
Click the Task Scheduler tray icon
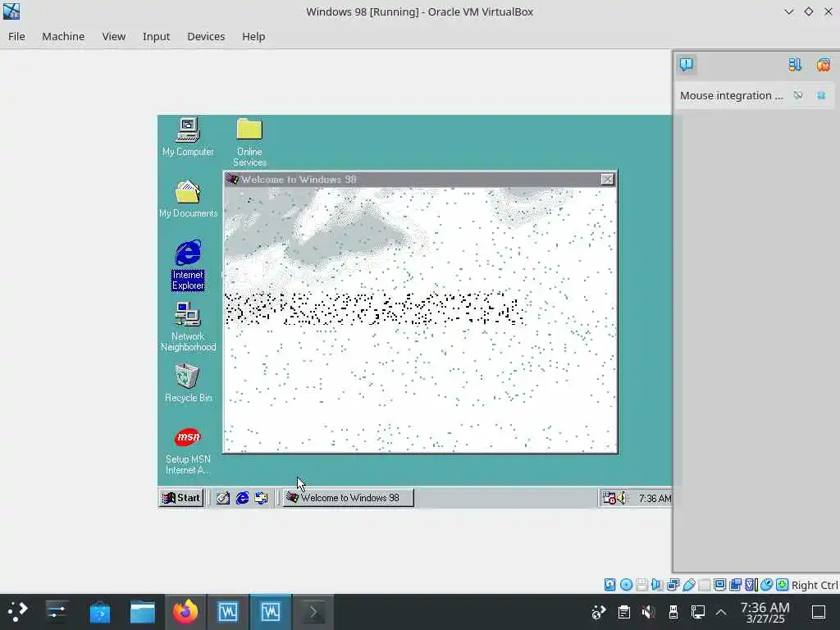609,498
